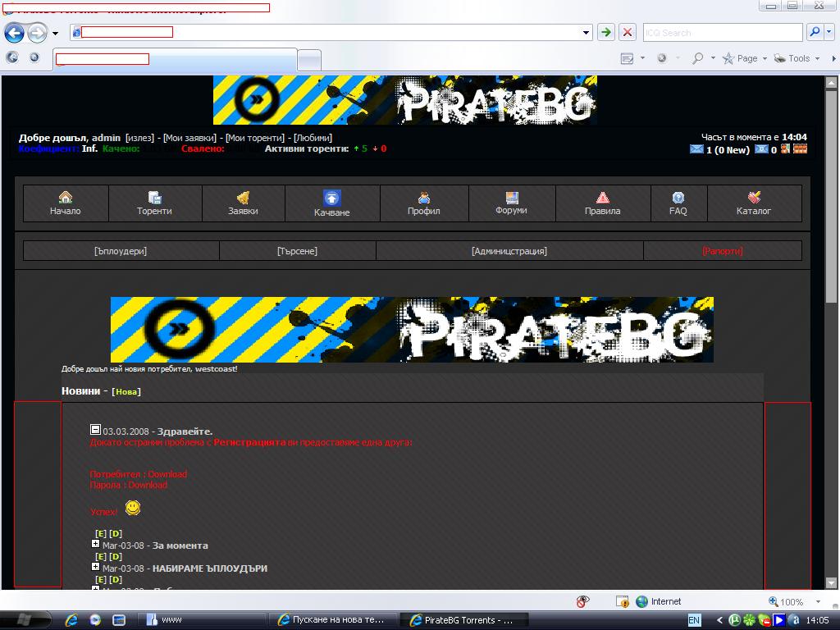
Task: Click the [Администрация] link
Action: [x=509, y=251]
